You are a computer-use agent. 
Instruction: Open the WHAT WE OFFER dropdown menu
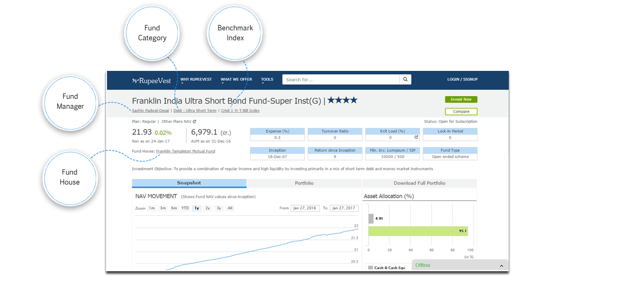[236, 80]
